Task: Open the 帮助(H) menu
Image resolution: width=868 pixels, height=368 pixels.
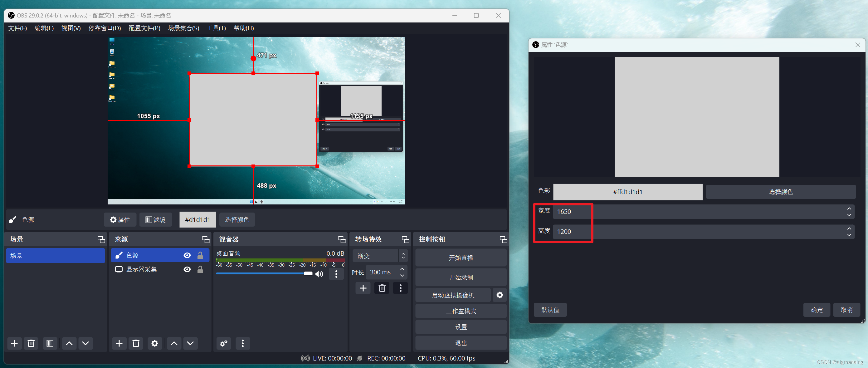Action: (244, 28)
